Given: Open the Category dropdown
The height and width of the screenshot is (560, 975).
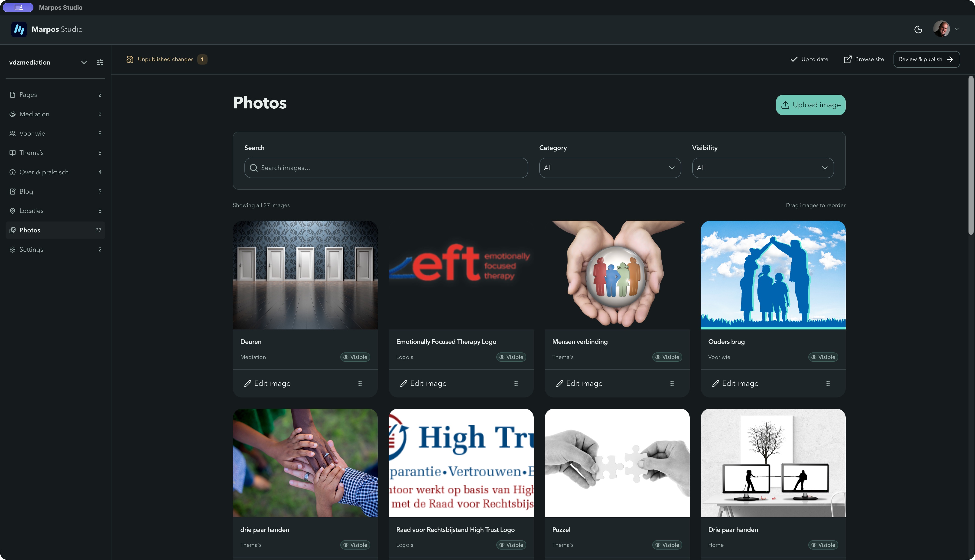Looking at the screenshot, I should coord(610,168).
